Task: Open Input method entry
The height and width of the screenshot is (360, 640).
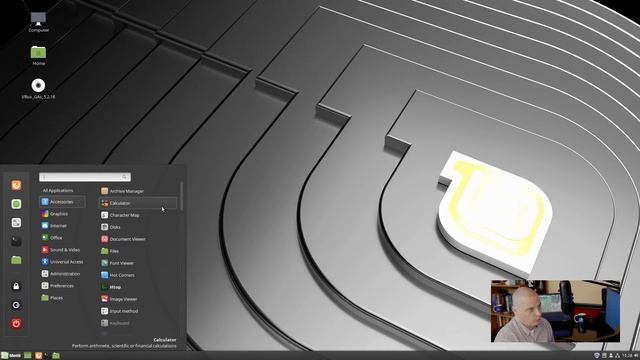Action: click(138, 311)
